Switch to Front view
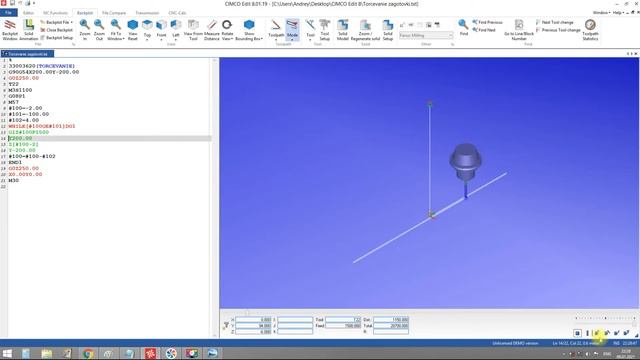Viewport: 640px width, 360px height. pyautogui.click(x=162, y=30)
